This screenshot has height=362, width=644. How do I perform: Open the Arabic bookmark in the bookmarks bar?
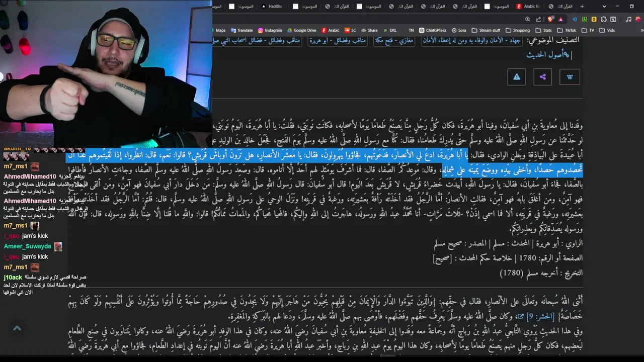coord(331,30)
